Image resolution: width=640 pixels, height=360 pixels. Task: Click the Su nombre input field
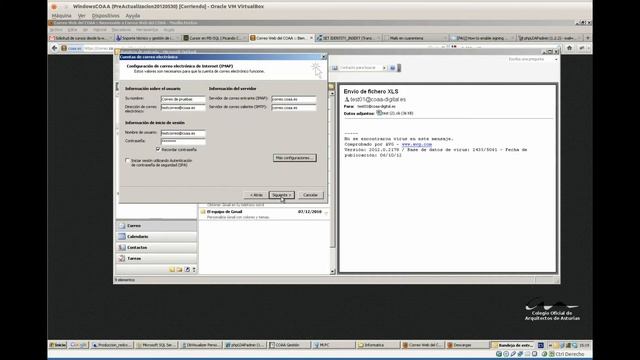(x=183, y=99)
